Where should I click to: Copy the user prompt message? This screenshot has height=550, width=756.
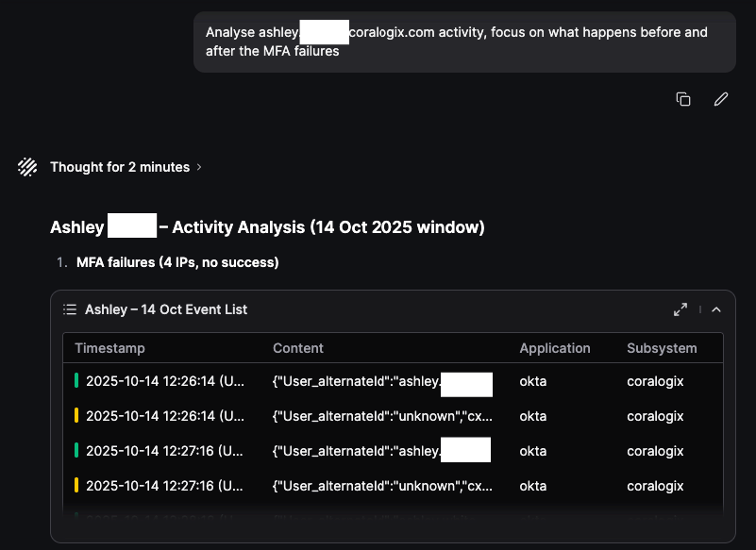[x=683, y=99]
